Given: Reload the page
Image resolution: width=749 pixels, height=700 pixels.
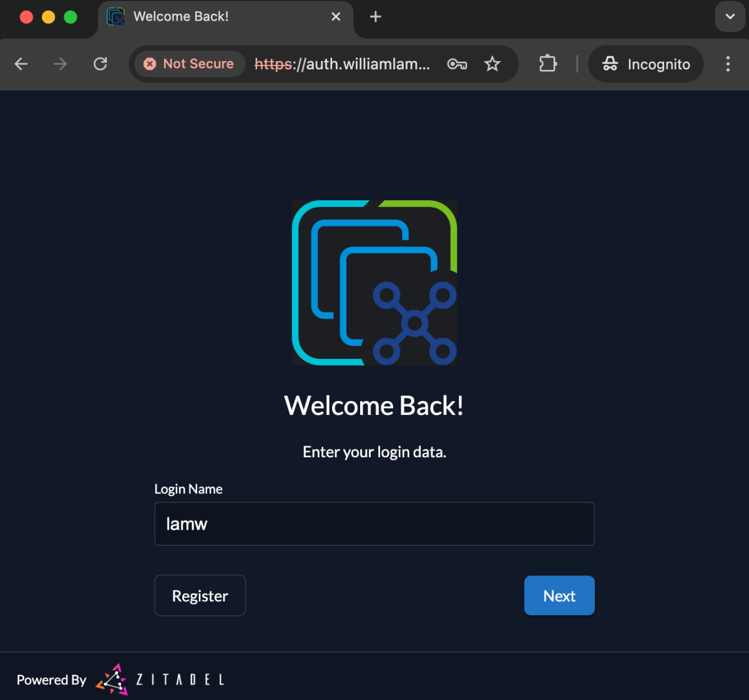Looking at the screenshot, I should pyautogui.click(x=100, y=64).
